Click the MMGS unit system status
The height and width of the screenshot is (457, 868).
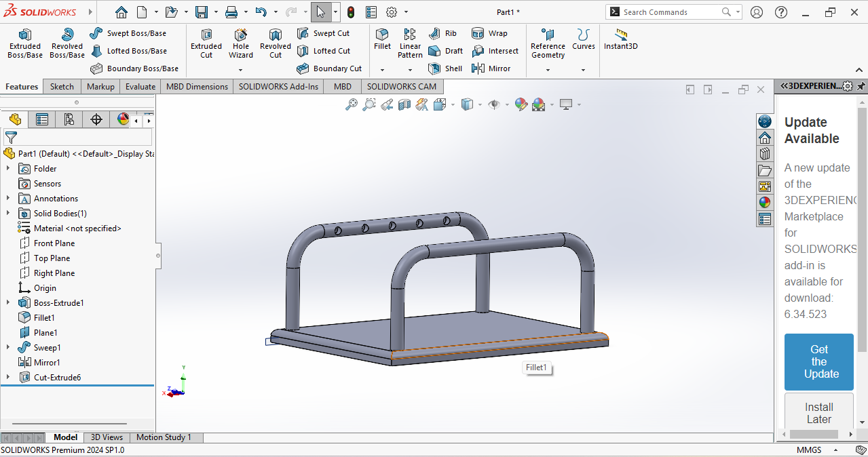point(808,450)
